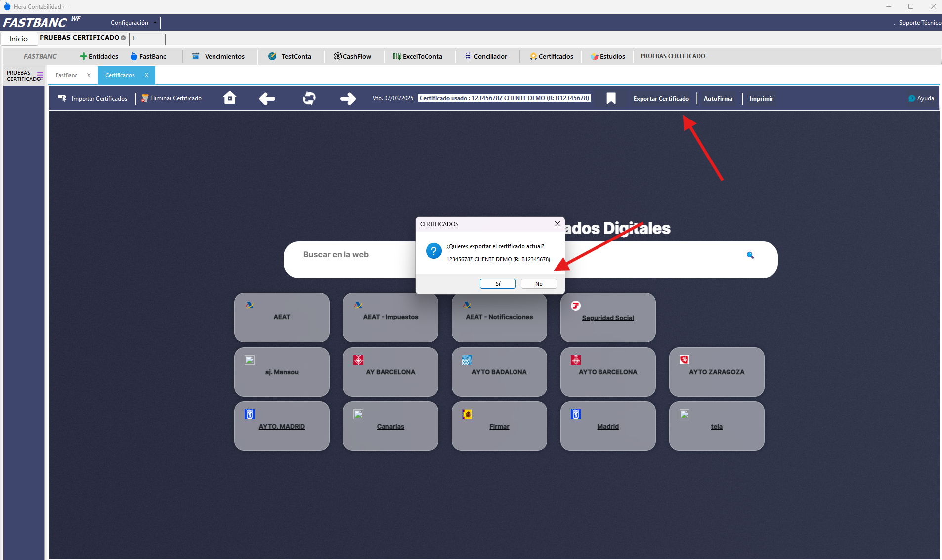
Task: Refresh the page with the reload icon
Action: coord(309,98)
